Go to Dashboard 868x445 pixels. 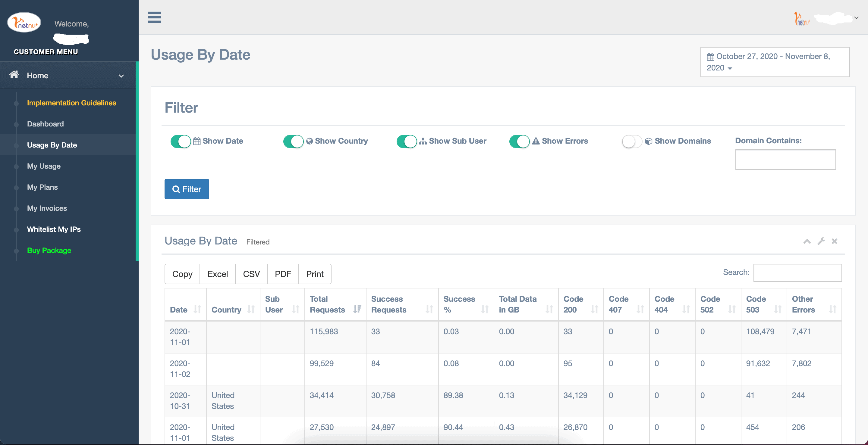pyautogui.click(x=45, y=124)
